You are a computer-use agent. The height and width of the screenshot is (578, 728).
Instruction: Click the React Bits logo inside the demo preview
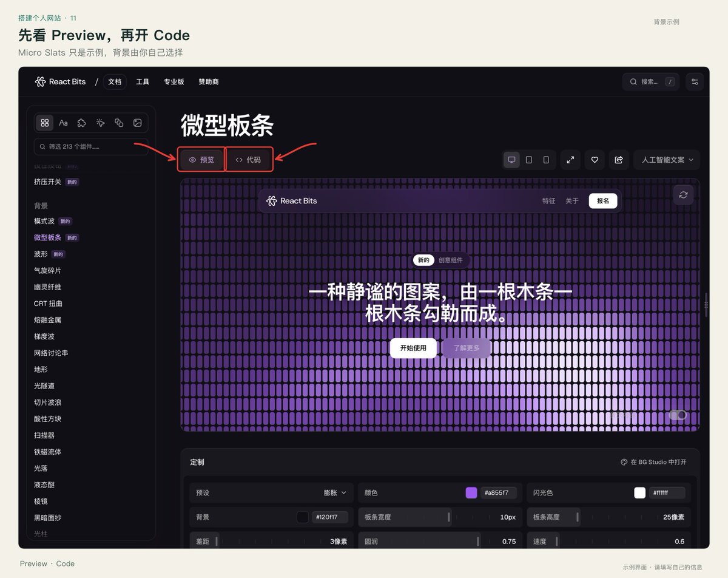click(291, 200)
